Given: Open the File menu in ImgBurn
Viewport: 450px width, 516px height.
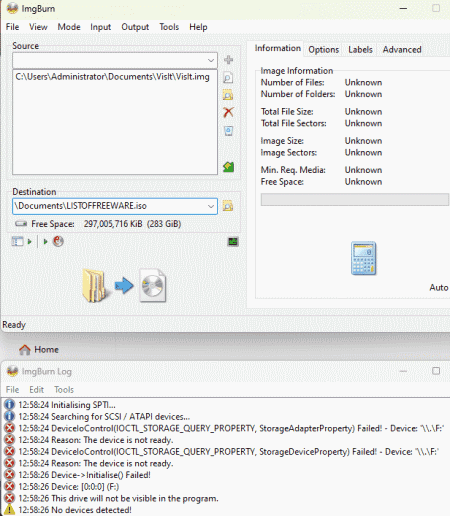Looking at the screenshot, I should click(12, 27).
